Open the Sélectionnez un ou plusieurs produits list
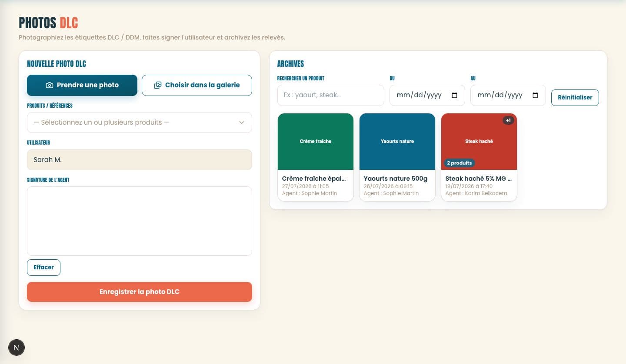This screenshot has height=364, width=626. pyautogui.click(x=140, y=122)
